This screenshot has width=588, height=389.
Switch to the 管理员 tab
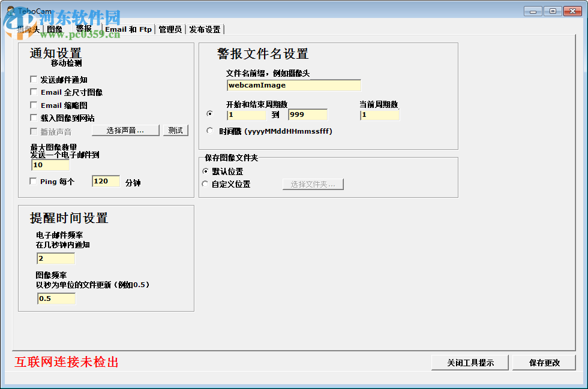pos(170,29)
